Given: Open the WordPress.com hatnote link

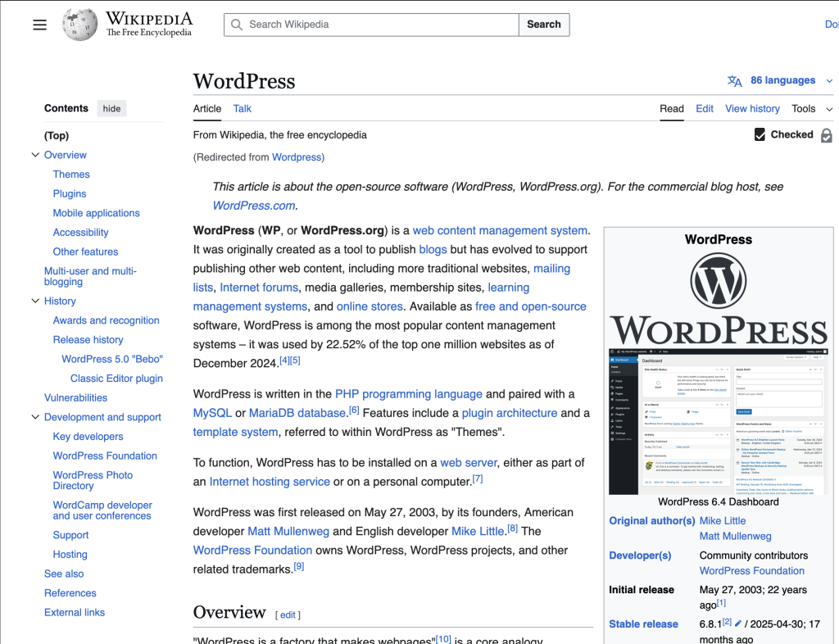Looking at the screenshot, I should point(254,206).
